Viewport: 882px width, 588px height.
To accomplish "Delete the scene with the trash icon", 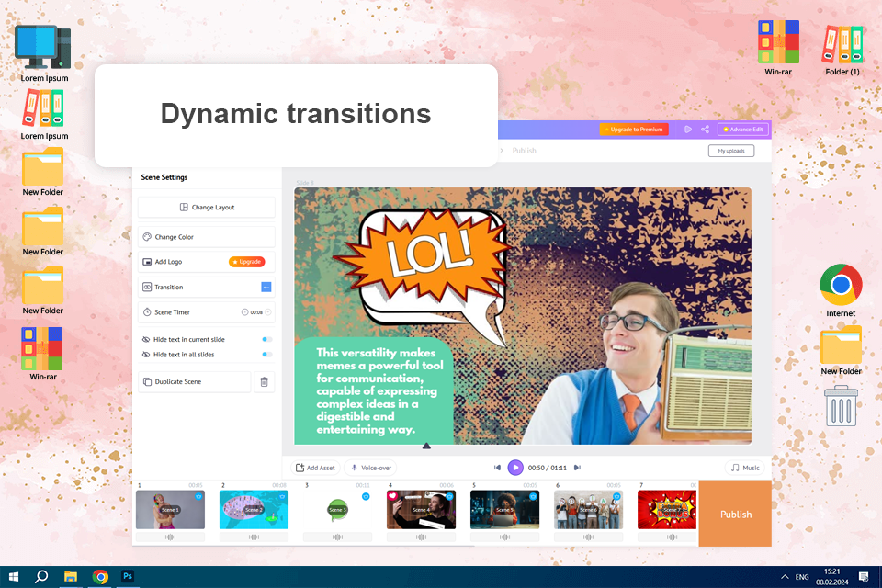I will 265,382.
